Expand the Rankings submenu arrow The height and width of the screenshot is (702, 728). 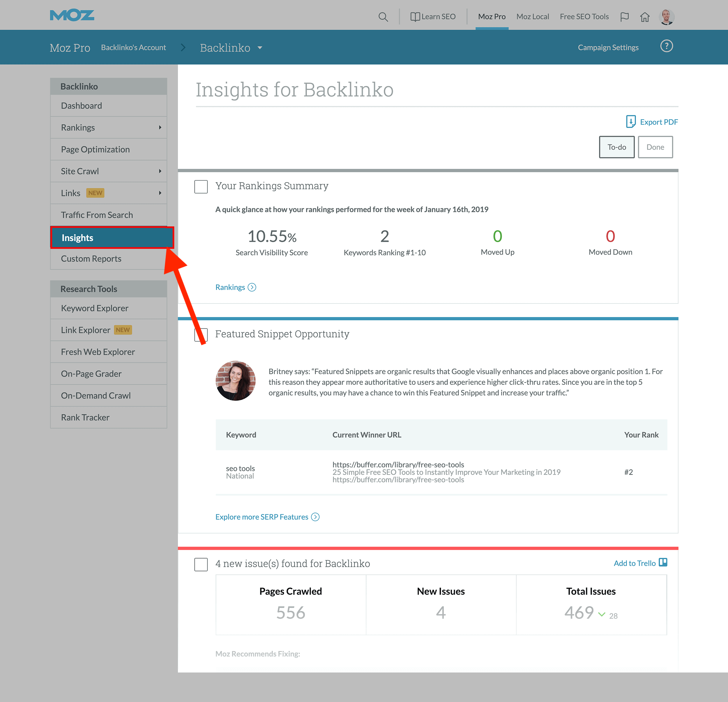tap(160, 127)
